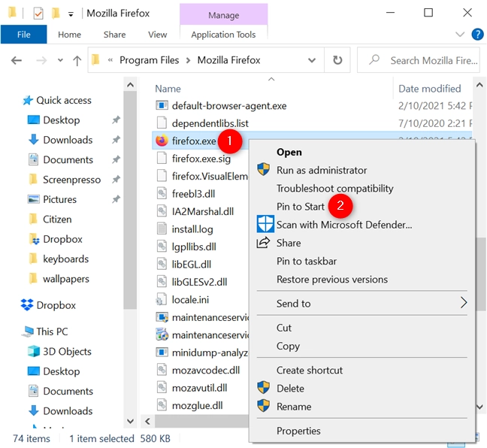The height and width of the screenshot is (448, 487).
Task: Click the search magnifier icon
Action: pyautogui.click(x=374, y=59)
